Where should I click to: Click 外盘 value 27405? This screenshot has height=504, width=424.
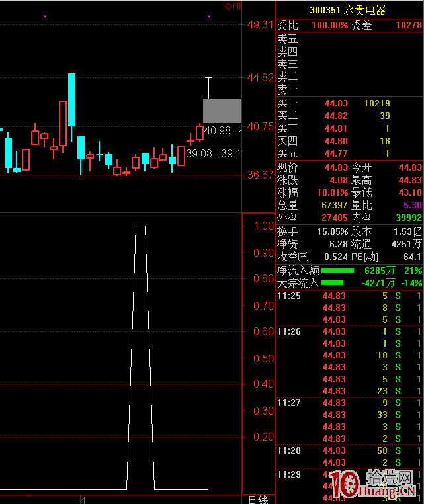[x=335, y=218]
